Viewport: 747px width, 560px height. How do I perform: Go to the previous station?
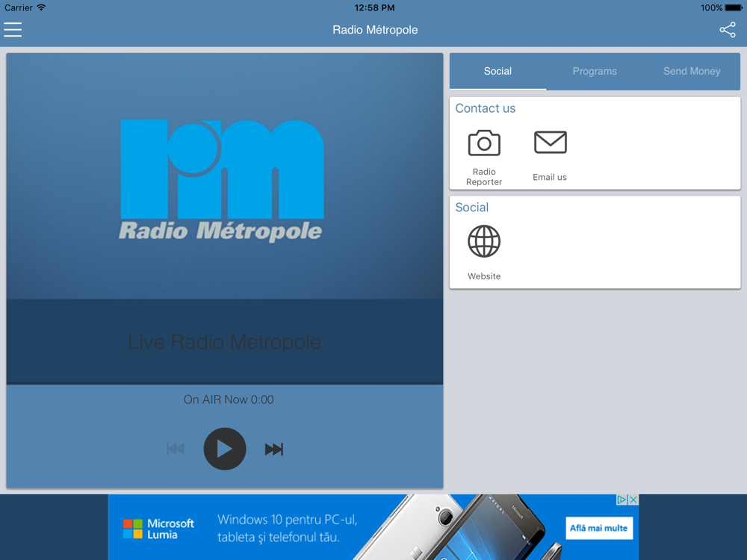[176, 449]
